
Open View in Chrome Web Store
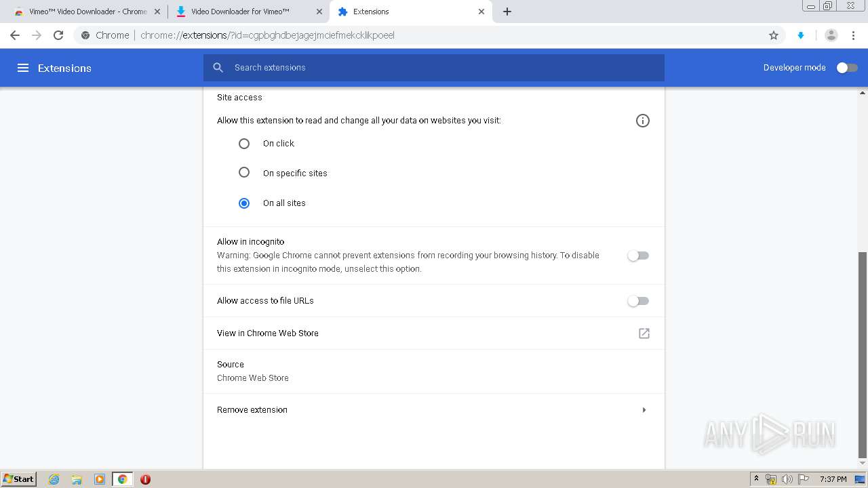(x=434, y=333)
